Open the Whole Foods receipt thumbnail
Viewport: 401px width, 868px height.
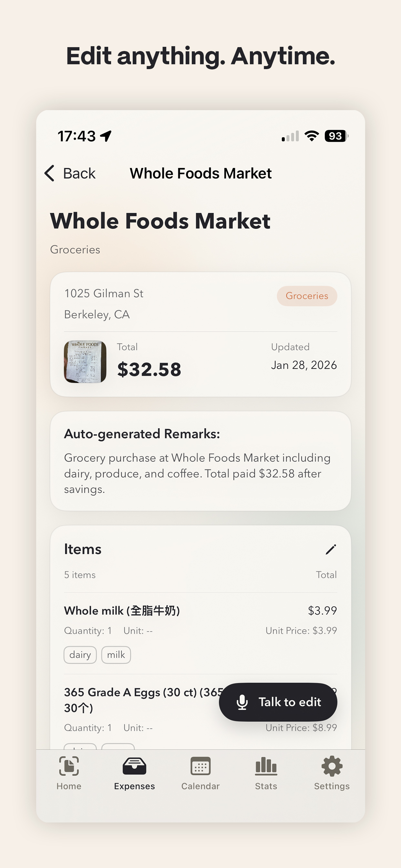85,362
